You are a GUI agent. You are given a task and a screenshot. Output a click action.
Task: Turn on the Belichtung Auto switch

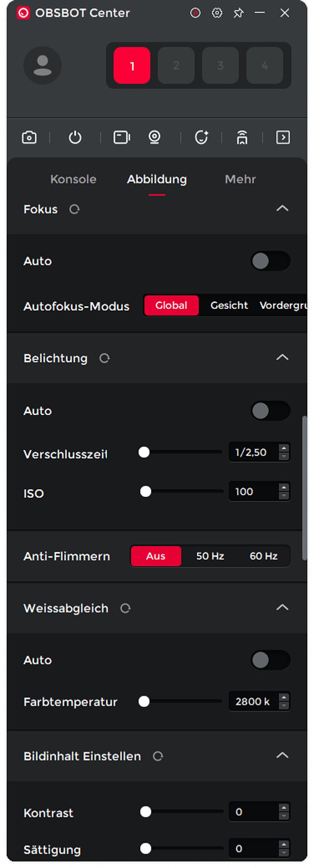pos(270,411)
